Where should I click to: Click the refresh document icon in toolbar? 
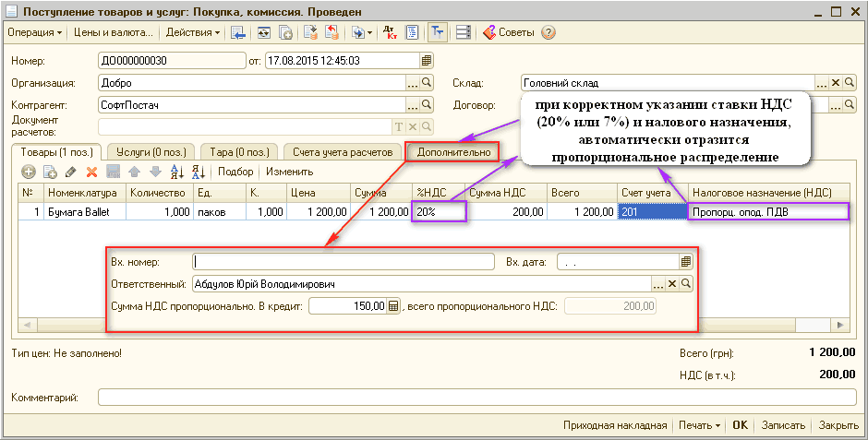tap(265, 32)
